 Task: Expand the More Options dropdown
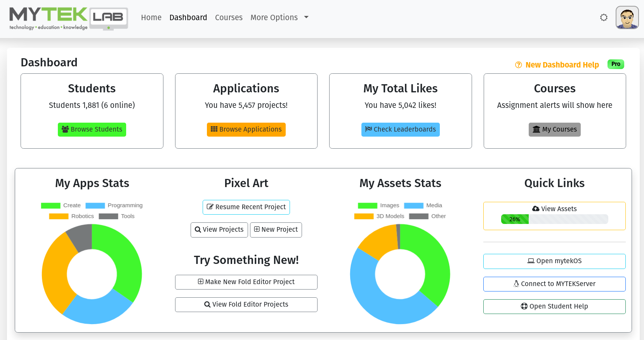[x=279, y=17]
